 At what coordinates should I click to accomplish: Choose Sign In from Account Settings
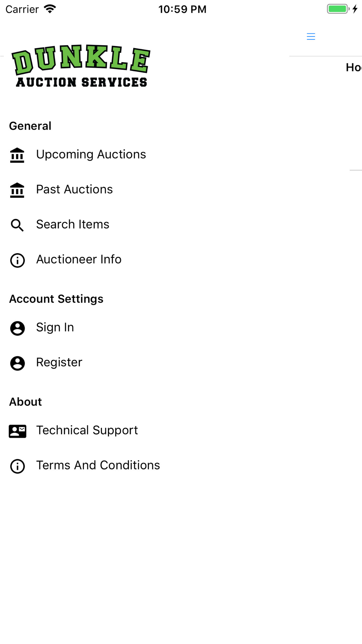coord(55,327)
